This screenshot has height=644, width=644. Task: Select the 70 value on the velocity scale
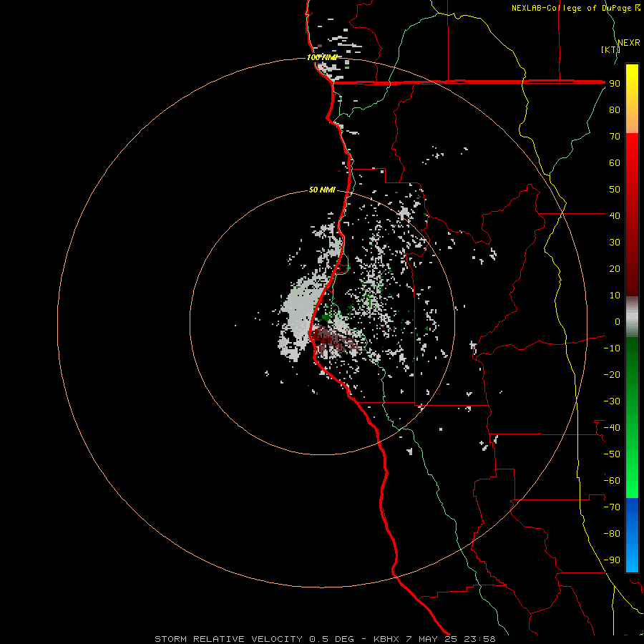(615, 137)
